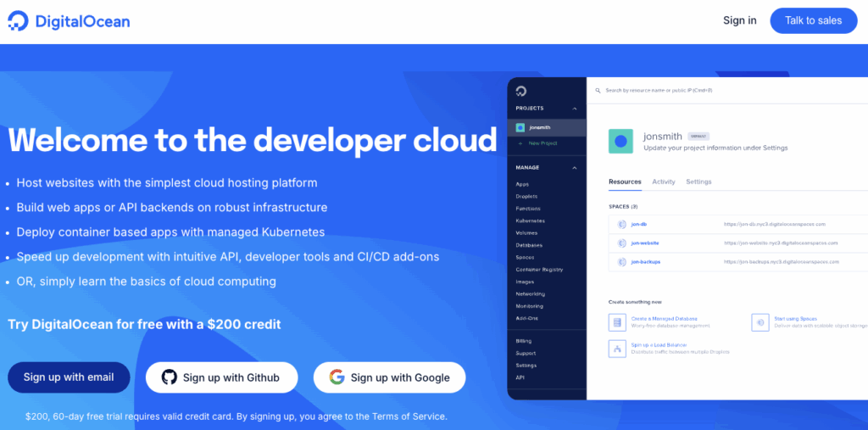
Task: Click the Load Balancer icon
Action: pyautogui.click(x=617, y=349)
